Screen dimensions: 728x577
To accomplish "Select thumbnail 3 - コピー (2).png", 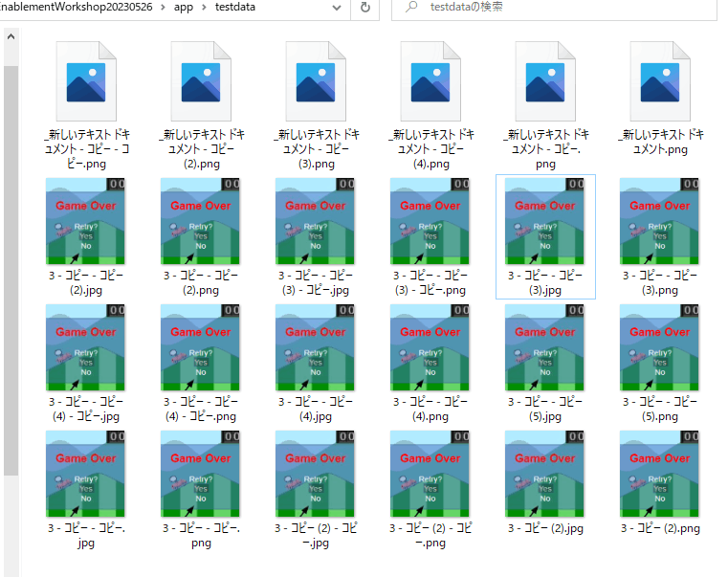I will (x=659, y=474).
